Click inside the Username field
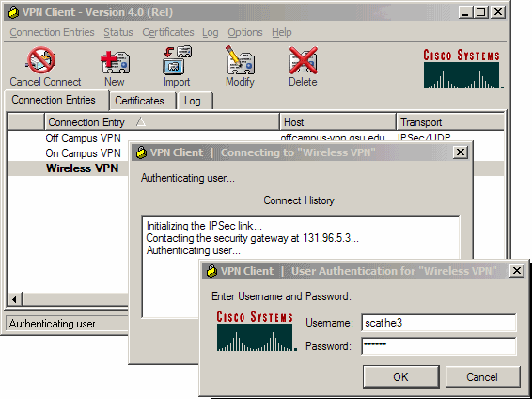The height and width of the screenshot is (399, 532). coord(439,323)
